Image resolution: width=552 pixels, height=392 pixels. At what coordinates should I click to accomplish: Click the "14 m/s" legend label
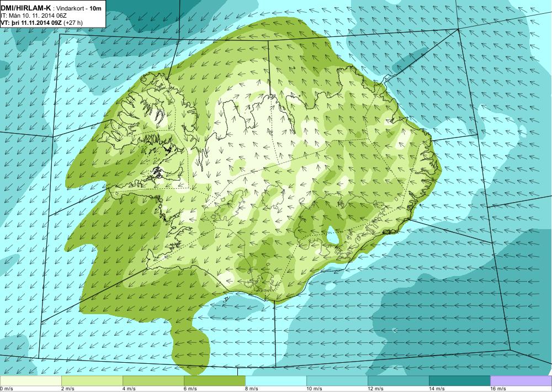tap(437, 389)
